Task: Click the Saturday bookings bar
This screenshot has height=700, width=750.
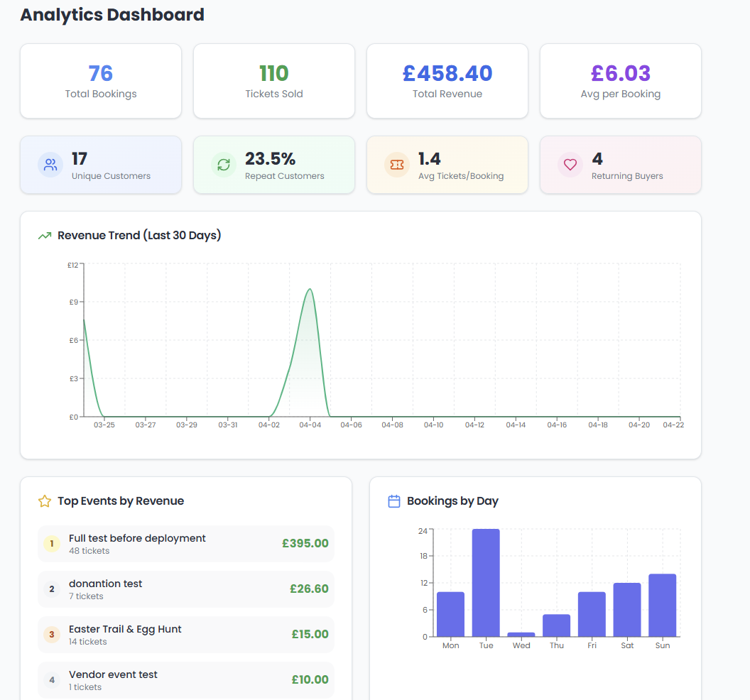Action: pyautogui.click(x=627, y=610)
